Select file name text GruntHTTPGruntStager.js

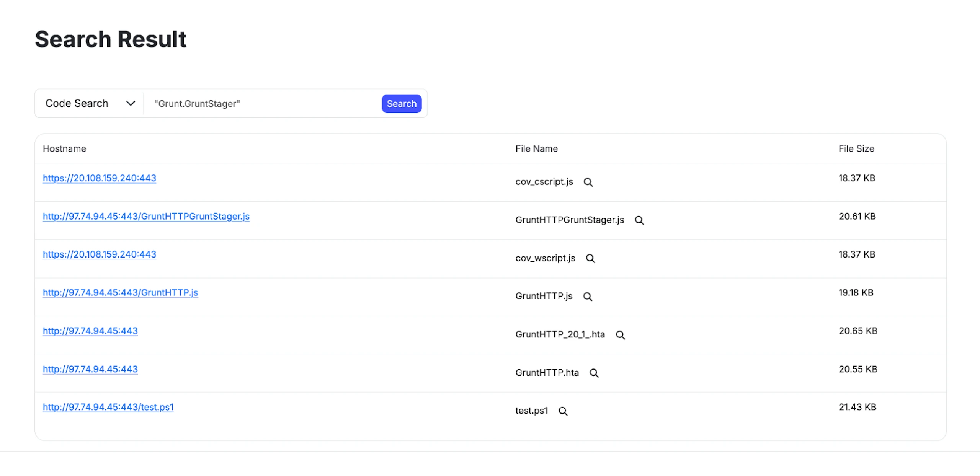pos(570,220)
